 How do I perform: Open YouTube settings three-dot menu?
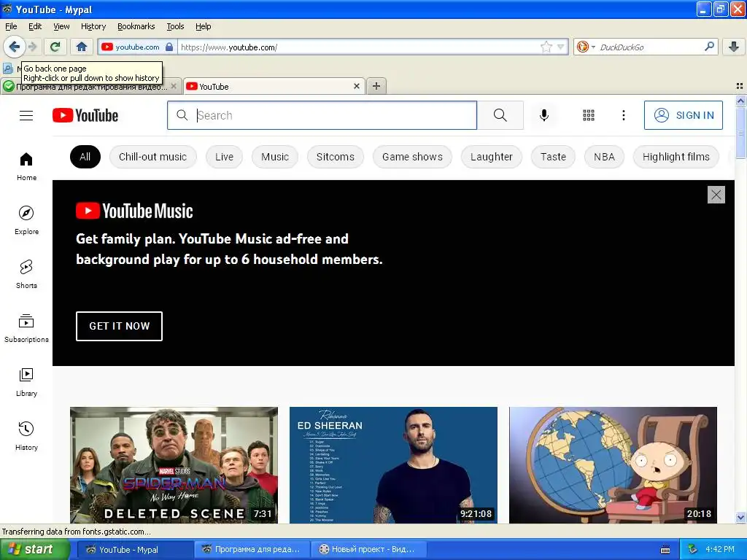pos(624,115)
